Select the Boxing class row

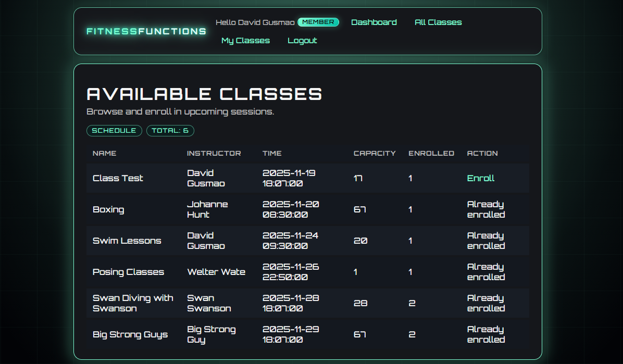pyautogui.click(x=108, y=209)
